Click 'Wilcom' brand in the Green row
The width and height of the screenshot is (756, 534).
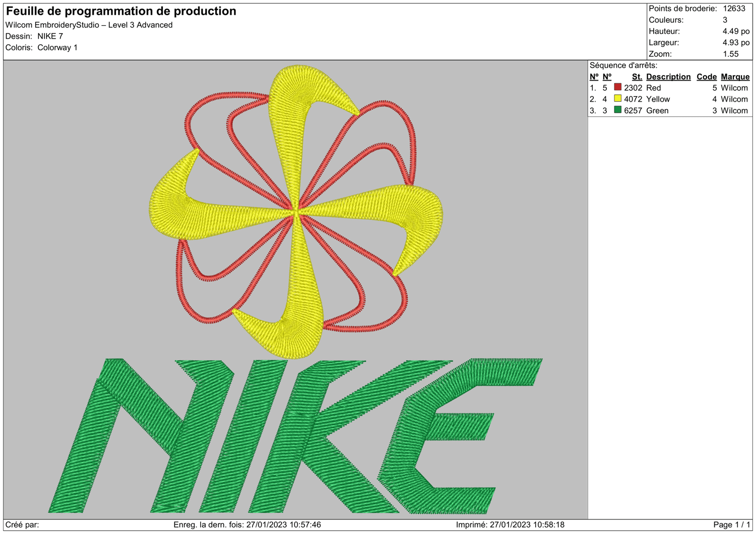[734, 111]
